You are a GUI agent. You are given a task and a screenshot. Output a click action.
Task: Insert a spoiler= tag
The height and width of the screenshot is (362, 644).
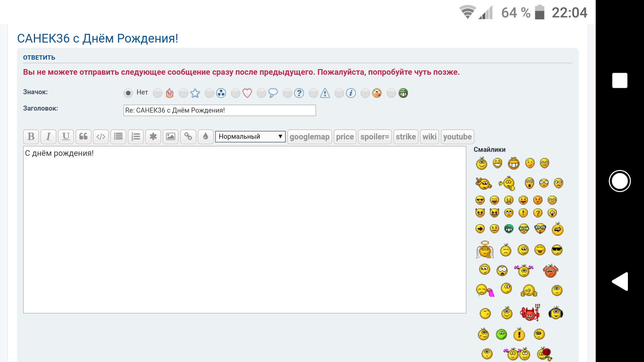coord(374,137)
